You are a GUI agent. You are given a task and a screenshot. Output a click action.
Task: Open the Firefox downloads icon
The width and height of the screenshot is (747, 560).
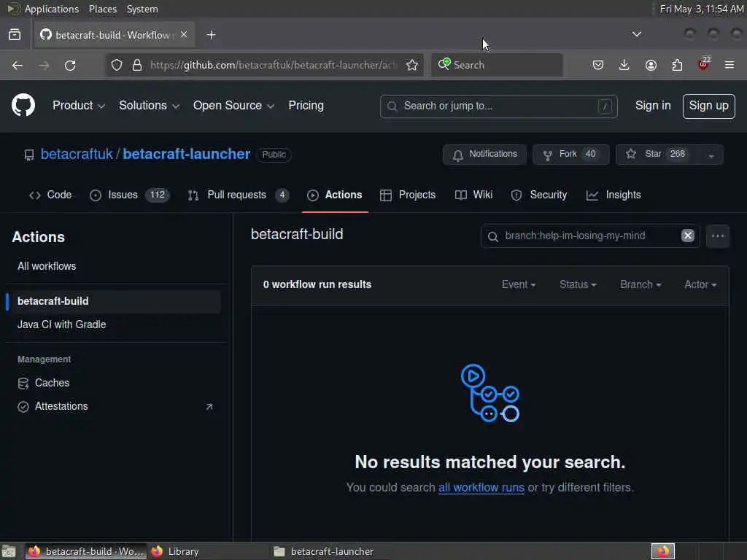click(624, 65)
